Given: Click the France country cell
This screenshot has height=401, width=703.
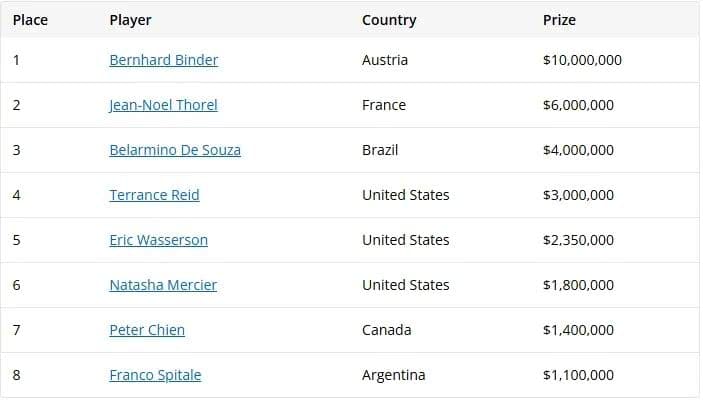Looking at the screenshot, I should [383, 105].
